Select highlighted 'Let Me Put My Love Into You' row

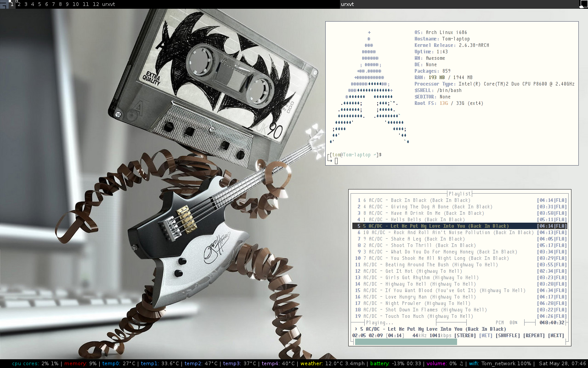tap(460, 226)
